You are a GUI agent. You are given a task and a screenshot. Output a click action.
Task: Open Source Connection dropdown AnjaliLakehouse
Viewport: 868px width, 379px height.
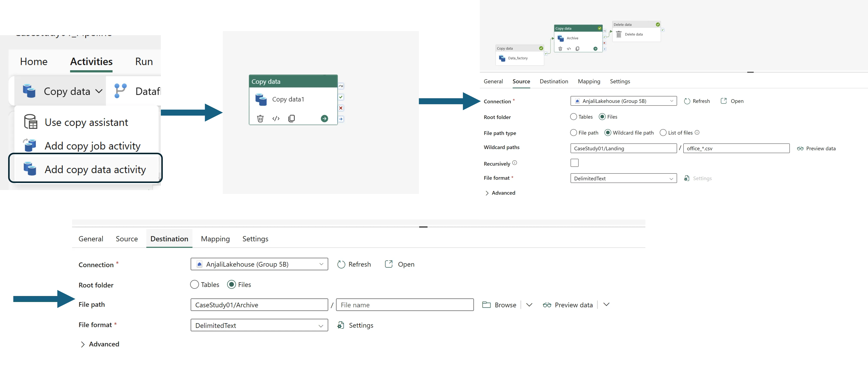point(623,101)
